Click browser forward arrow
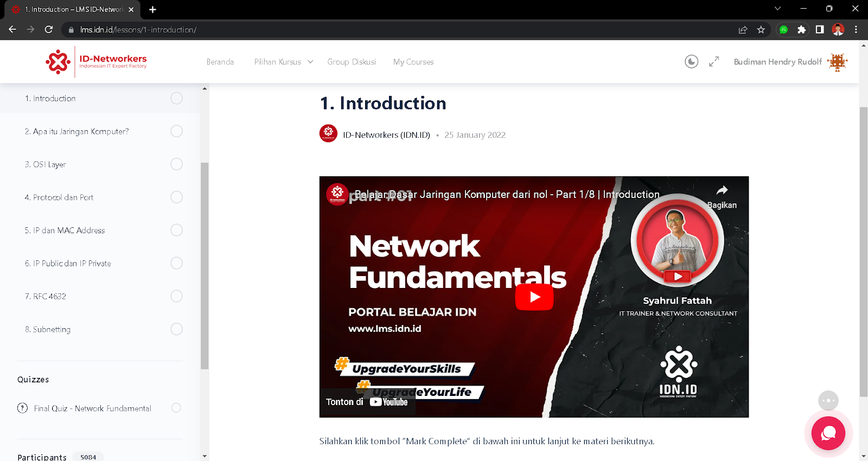 [x=30, y=29]
